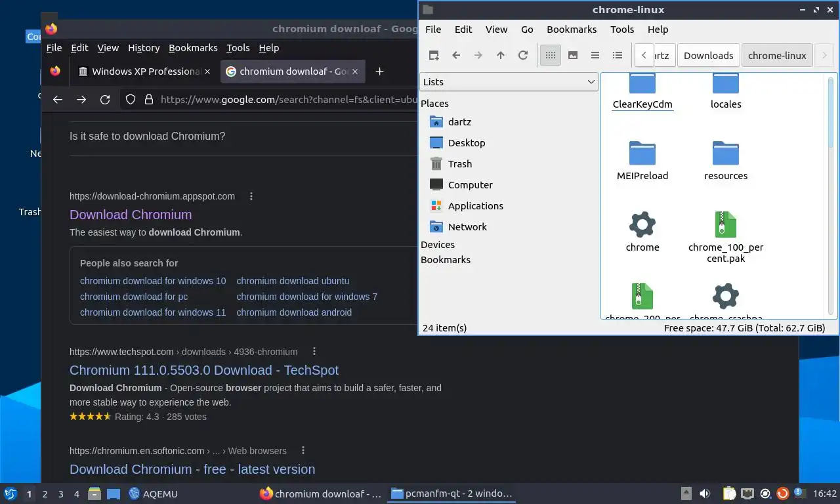Open options for techspot.com result
Viewport: 840px width, 504px height.
coord(314,351)
